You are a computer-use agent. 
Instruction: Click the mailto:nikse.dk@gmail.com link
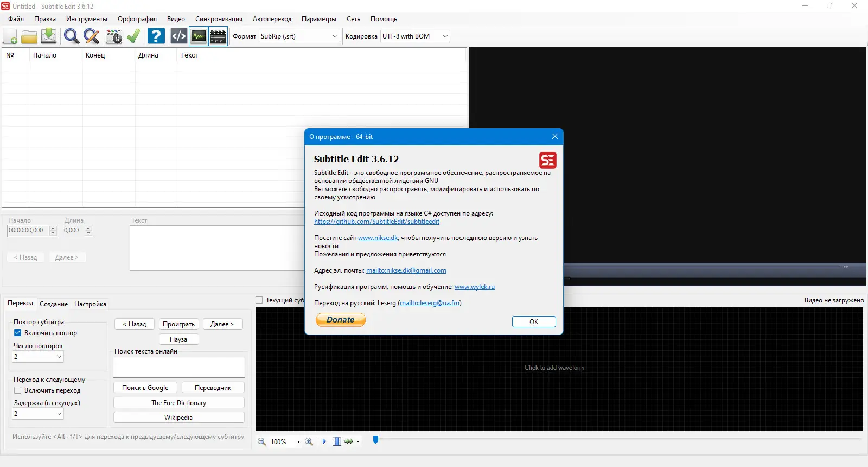(406, 270)
